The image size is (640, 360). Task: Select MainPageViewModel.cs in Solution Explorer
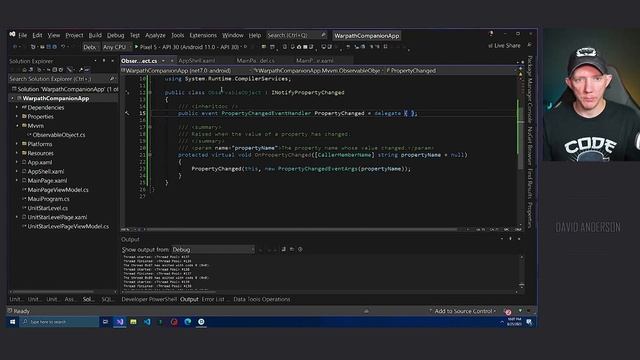pos(58,190)
